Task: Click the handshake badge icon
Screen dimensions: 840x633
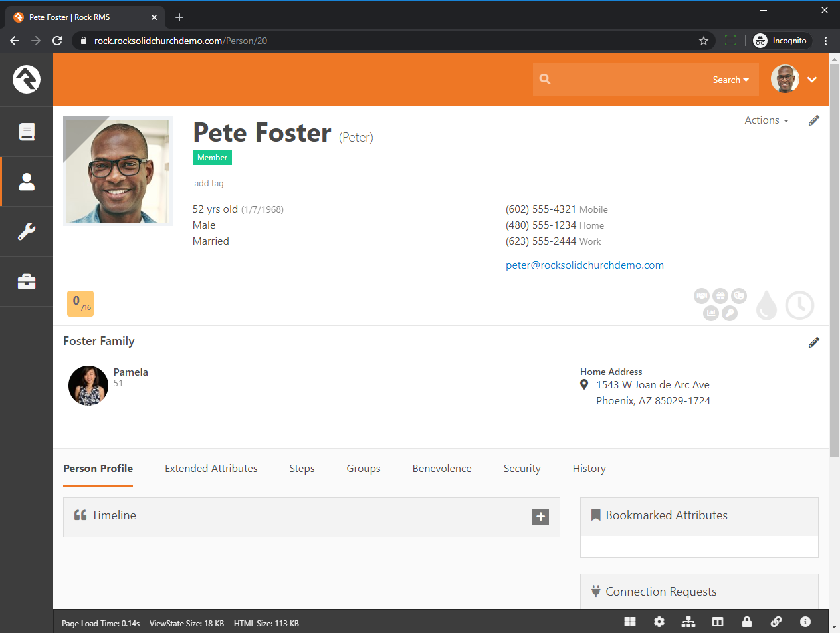Action: click(x=702, y=296)
